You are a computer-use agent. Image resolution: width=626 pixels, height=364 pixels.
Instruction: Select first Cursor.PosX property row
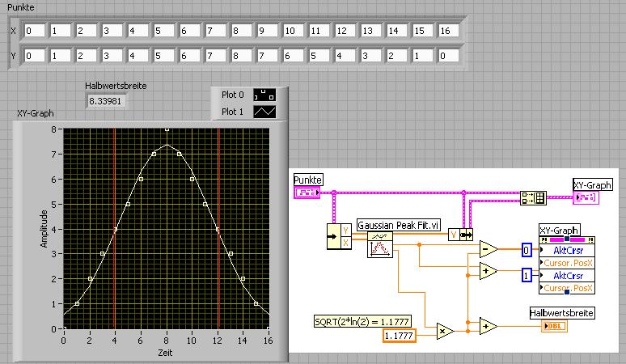(x=567, y=263)
